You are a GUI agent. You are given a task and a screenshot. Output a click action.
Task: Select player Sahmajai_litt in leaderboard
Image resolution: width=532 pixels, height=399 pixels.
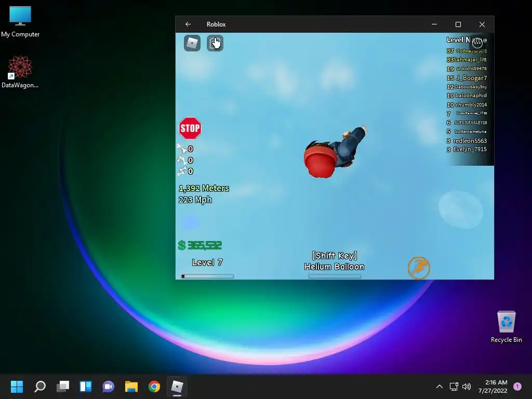point(467,60)
